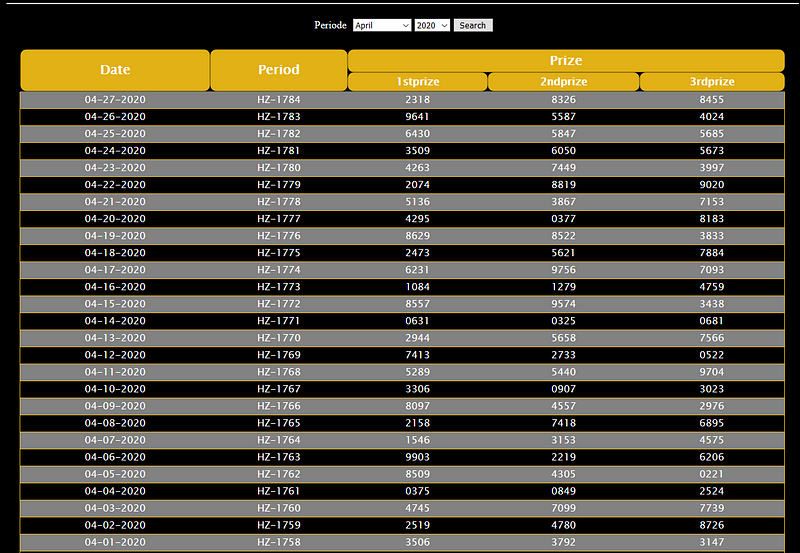Click 2nd prize value 0377

click(x=563, y=219)
